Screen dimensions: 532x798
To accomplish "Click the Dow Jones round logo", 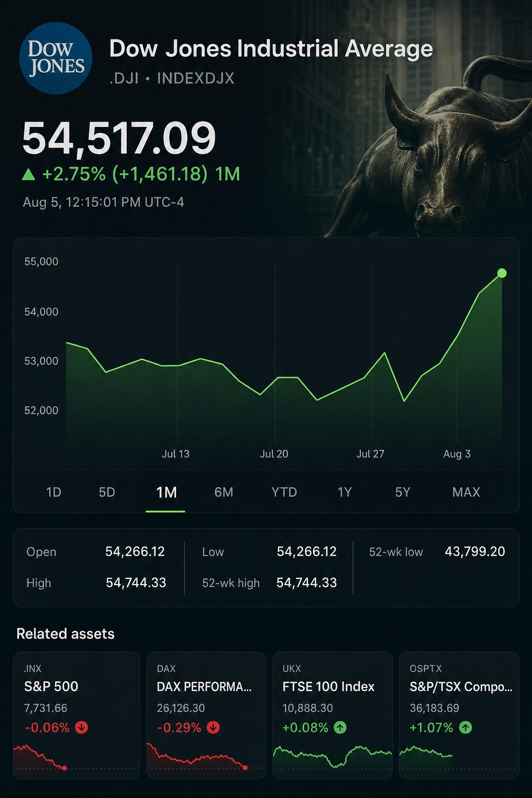I will point(56,58).
